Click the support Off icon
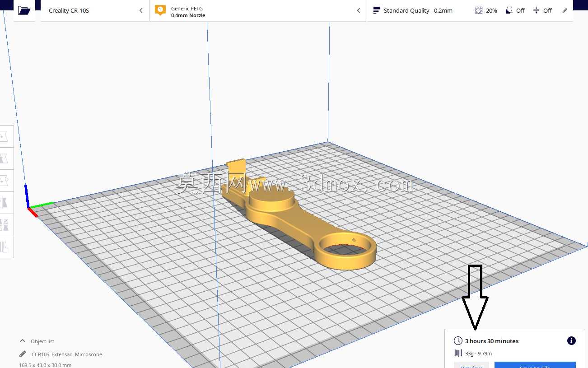Screen dimensions: 588x368 coord(509,10)
